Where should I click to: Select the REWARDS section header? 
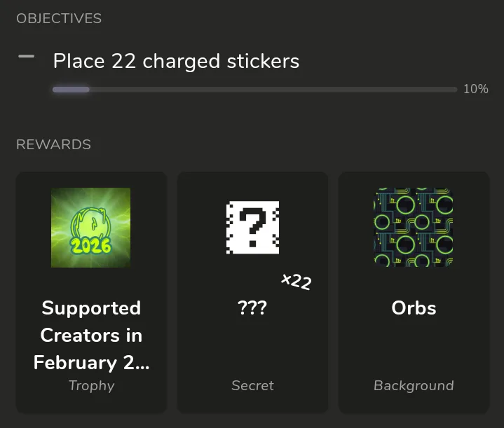click(53, 144)
